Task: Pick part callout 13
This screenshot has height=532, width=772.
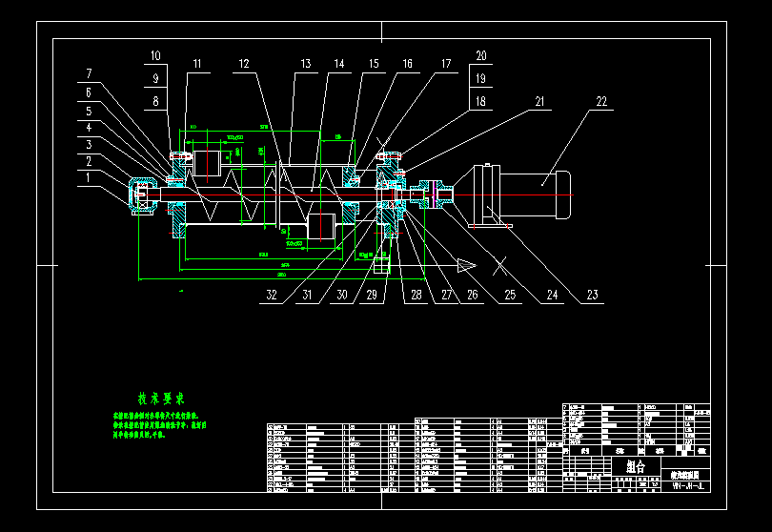Action: coord(306,64)
